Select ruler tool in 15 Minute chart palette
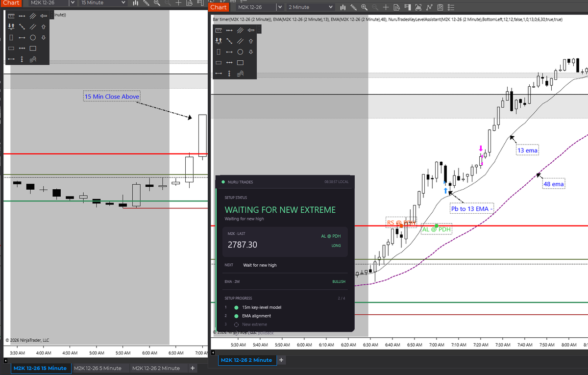The width and height of the screenshot is (588, 375). 11,16
